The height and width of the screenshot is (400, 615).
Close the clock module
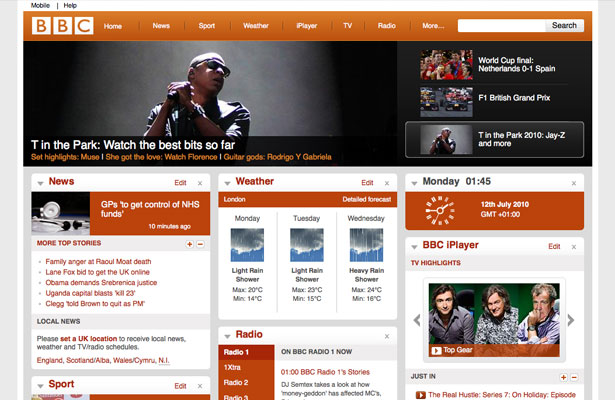pyautogui.click(x=574, y=183)
